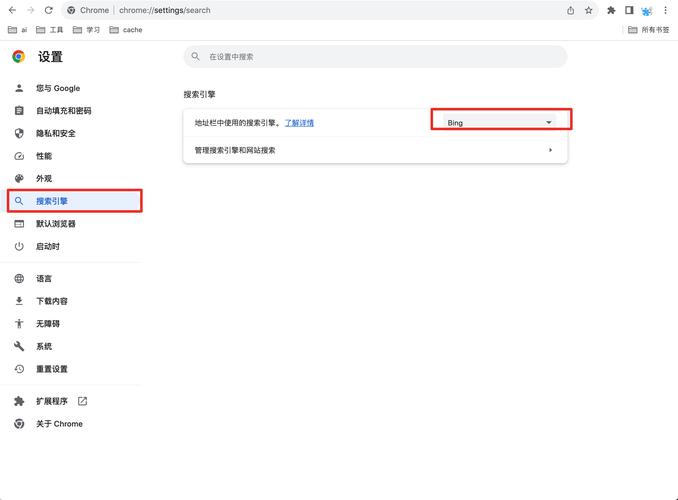This screenshot has height=500, width=678.
Task: Click the share icon in the address bar
Action: (571, 10)
